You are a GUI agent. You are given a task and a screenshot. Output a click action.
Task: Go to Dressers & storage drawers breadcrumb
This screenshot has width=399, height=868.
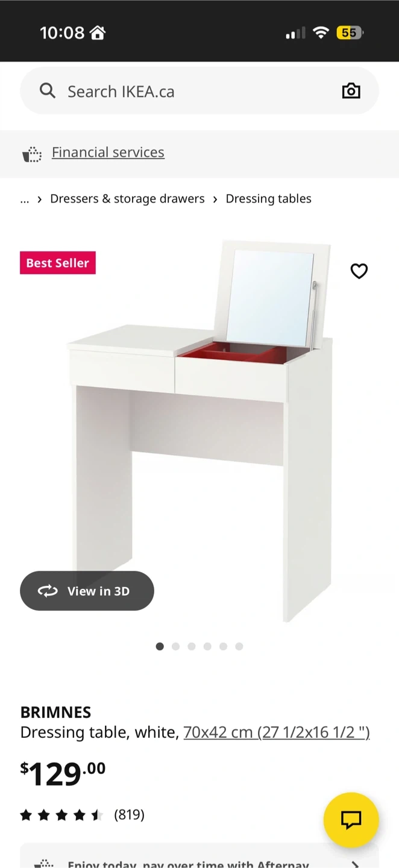tap(127, 199)
